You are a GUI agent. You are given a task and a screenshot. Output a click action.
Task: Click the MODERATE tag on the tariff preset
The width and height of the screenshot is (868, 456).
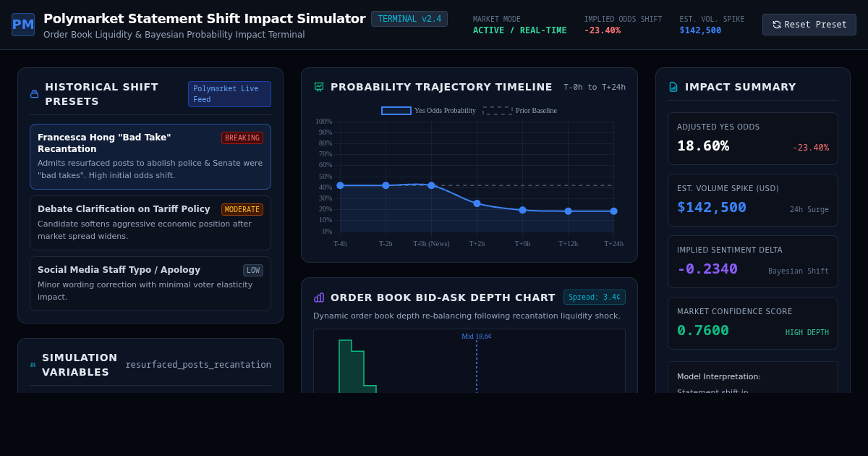click(x=242, y=209)
